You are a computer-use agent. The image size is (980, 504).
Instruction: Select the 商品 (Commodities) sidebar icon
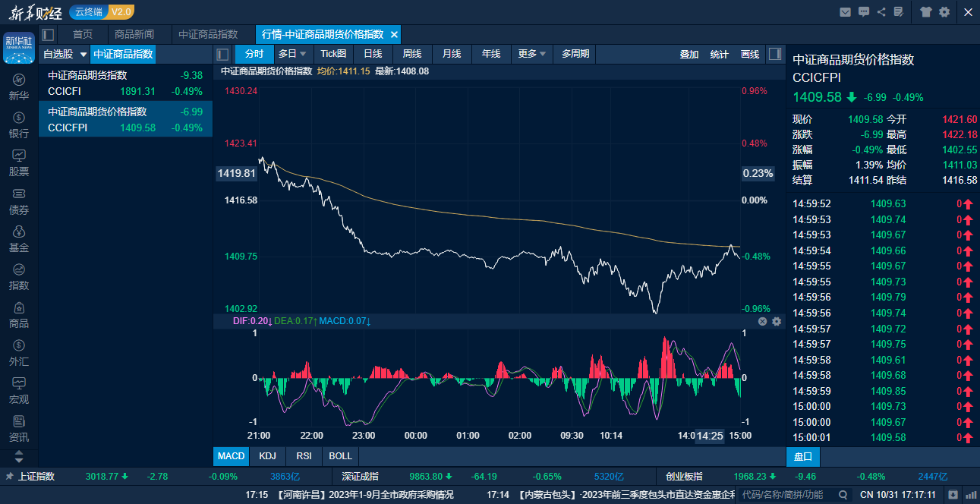17,315
